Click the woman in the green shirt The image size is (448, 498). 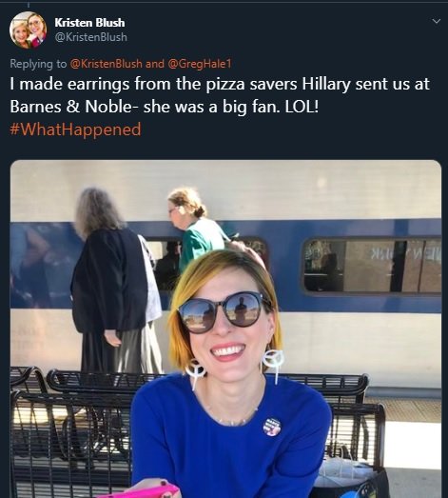(x=195, y=229)
